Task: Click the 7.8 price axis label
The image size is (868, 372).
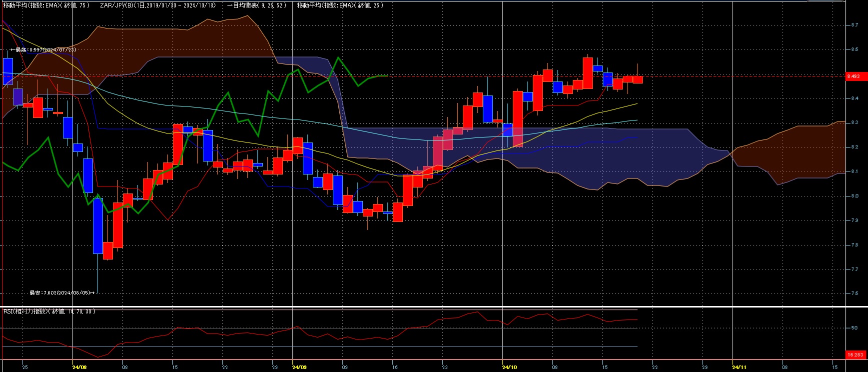Action: pyautogui.click(x=855, y=245)
